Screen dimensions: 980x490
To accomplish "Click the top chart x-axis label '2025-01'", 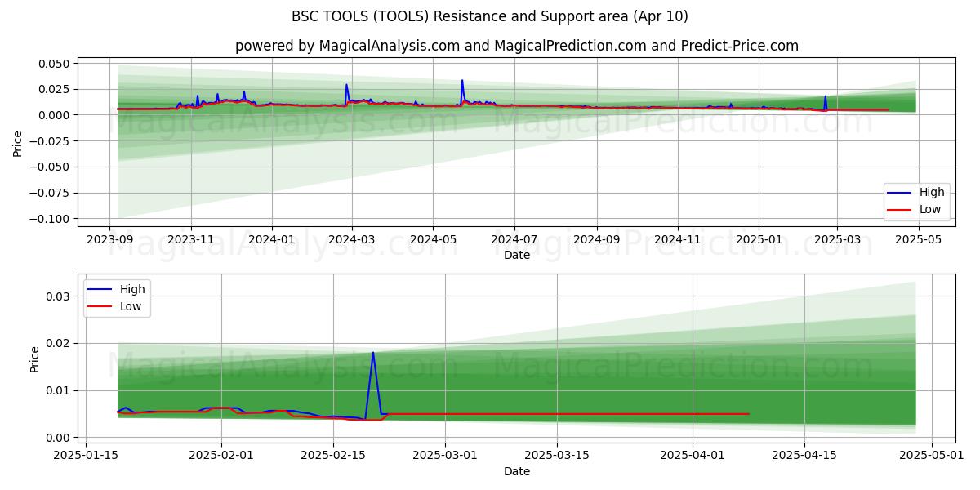I will click(759, 239).
